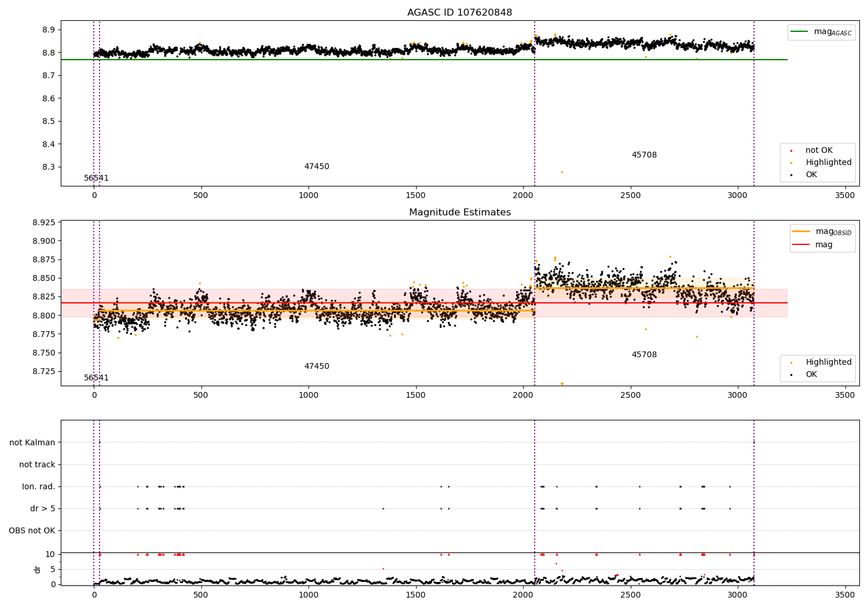
Task: Select the mag AGASC legend entry in top plot
Action: point(822,32)
